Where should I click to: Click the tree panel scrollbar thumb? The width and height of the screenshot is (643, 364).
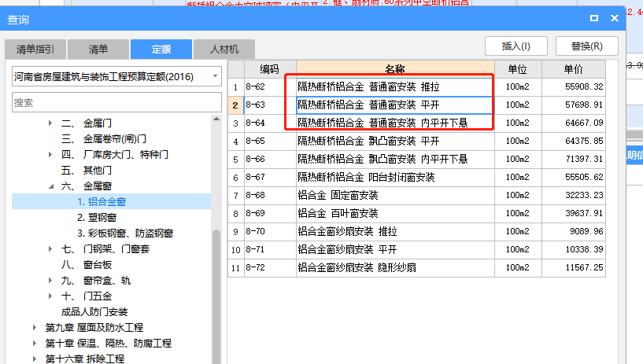coord(216,297)
